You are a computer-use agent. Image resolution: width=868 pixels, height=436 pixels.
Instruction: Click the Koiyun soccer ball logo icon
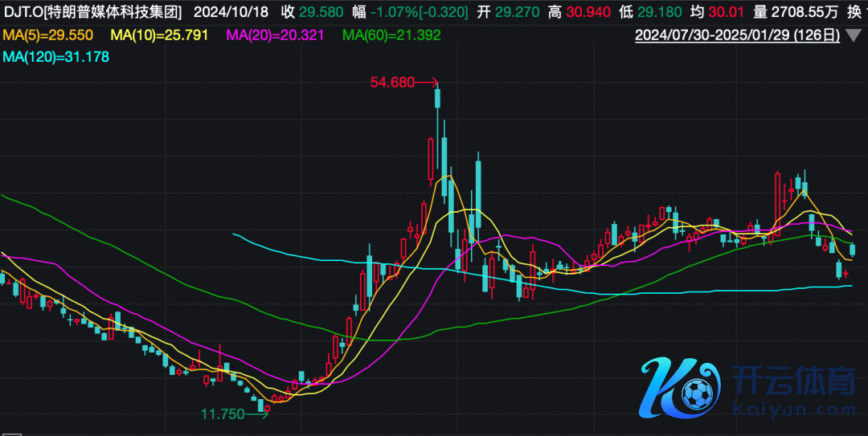(694, 392)
